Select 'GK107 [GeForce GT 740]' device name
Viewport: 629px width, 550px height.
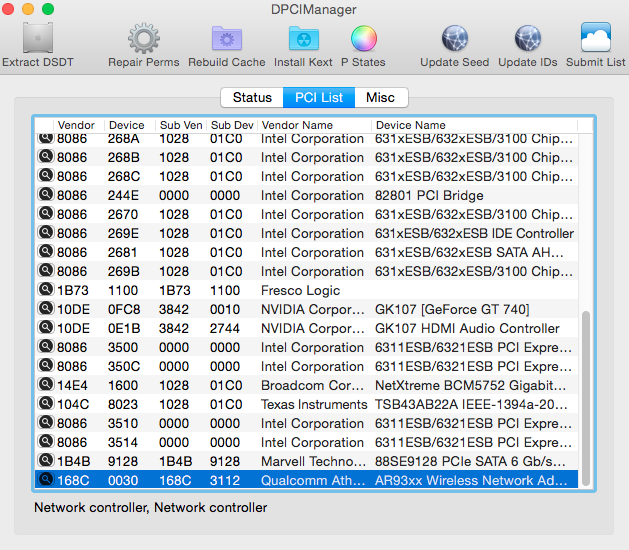(x=452, y=309)
